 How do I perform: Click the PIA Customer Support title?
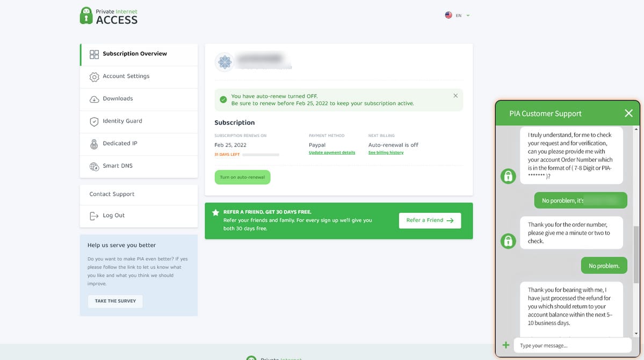point(545,114)
